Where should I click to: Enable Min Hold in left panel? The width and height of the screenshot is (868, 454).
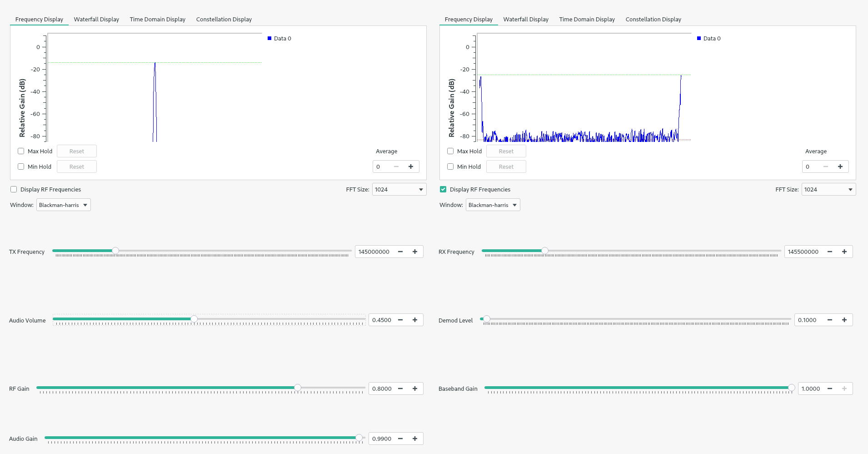21,166
